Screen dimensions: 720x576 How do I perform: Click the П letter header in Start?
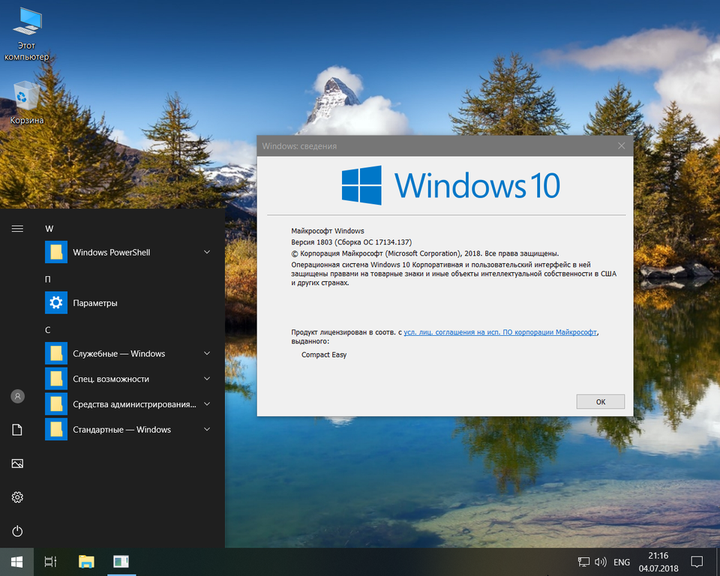[48, 279]
